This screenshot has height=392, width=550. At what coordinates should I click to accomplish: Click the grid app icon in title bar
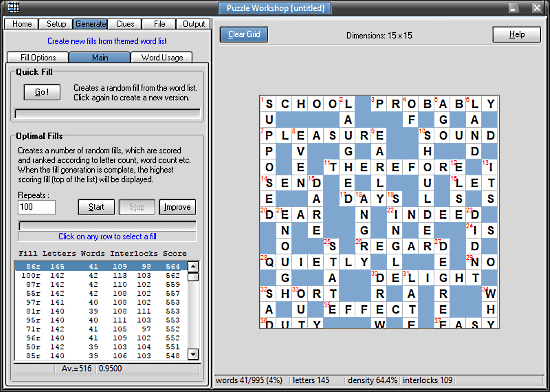13,7
